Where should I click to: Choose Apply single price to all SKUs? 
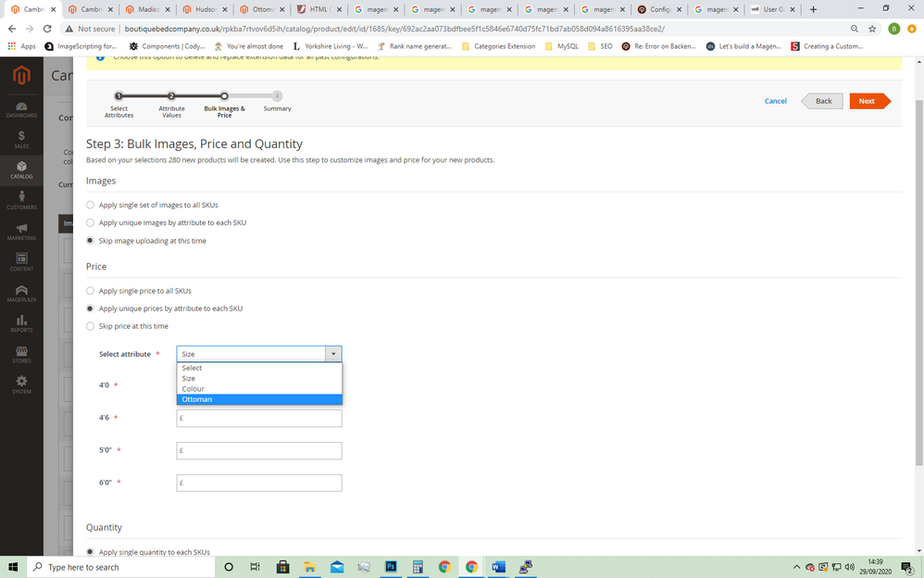pyautogui.click(x=91, y=291)
